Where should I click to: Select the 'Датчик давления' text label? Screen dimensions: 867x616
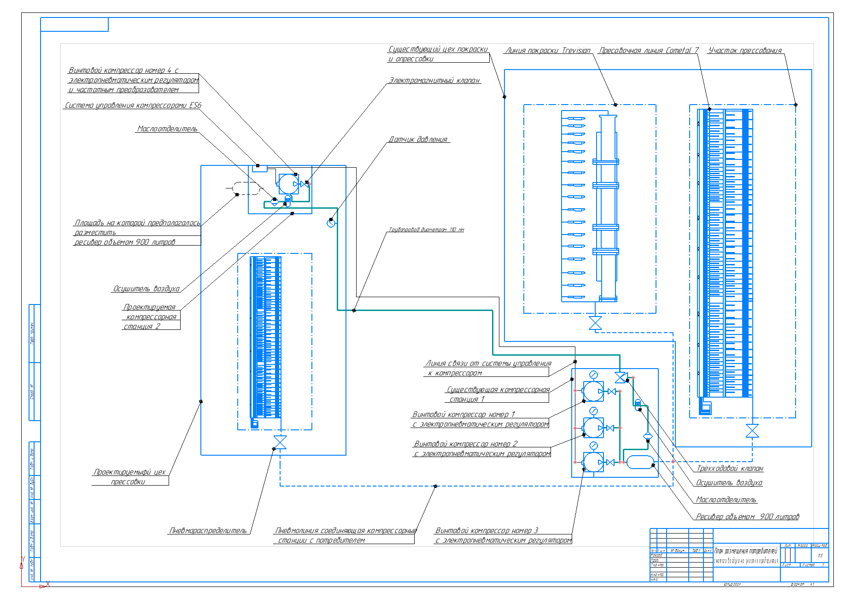[418, 140]
